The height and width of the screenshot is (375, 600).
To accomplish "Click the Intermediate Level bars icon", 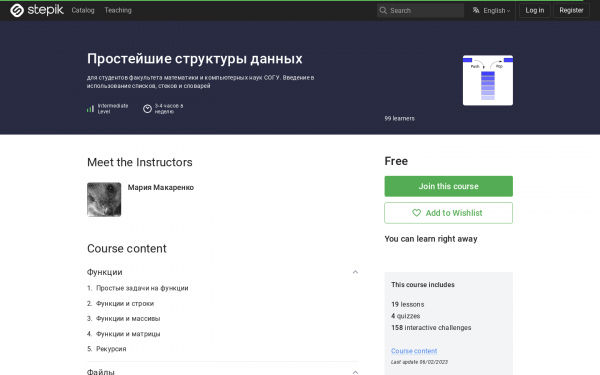I will coord(90,109).
